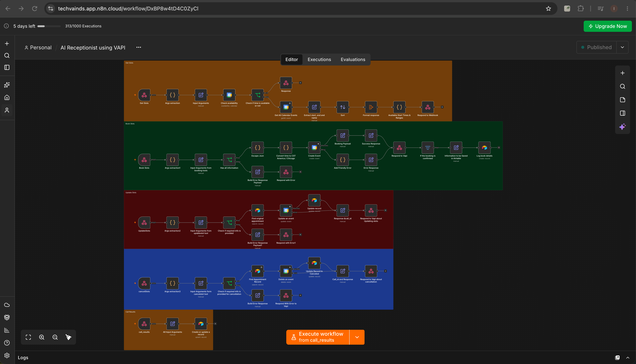
Task: Switch to the Editor tab
Action: (x=292, y=60)
